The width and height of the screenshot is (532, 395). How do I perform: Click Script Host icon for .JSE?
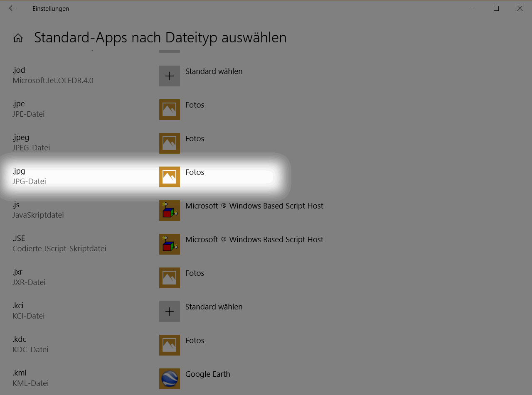[x=170, y=244]
